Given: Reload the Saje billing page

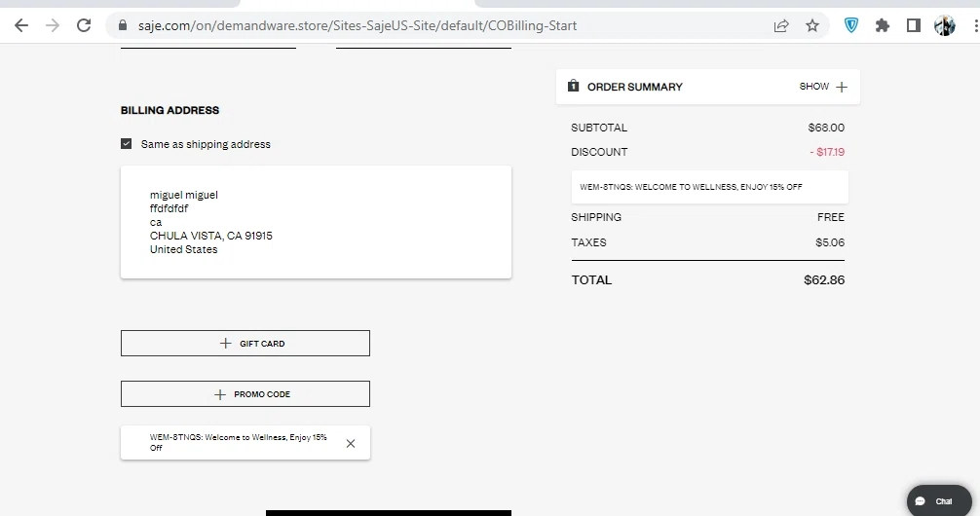Looking at the screenshot, I should [x=84, y=25].
